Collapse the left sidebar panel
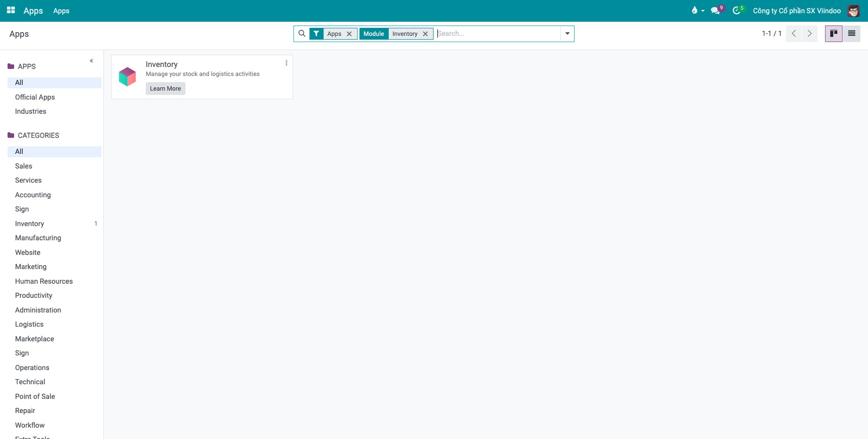The image size is (868, 439). click(92, 61)
